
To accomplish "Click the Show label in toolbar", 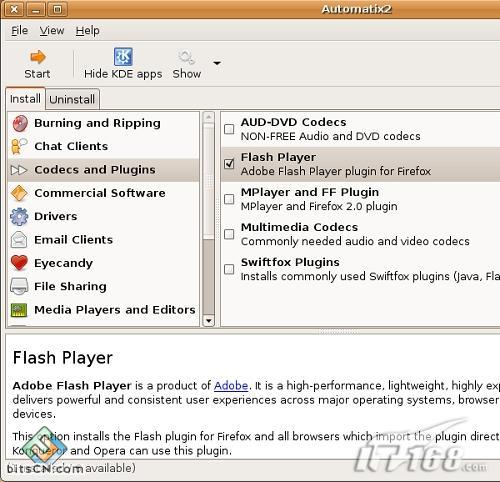I will 187,74.
